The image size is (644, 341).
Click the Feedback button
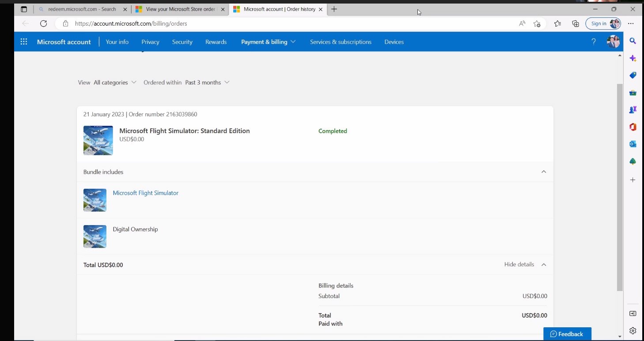pos(567,334)
